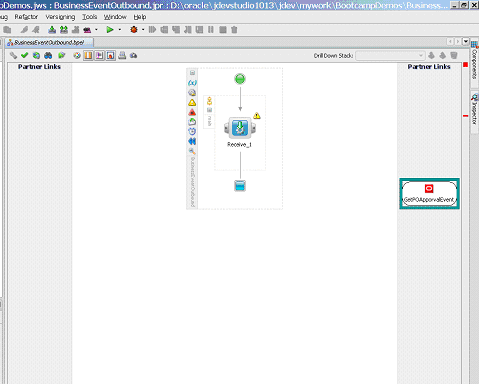This screenshot has height=384, width=479.
Task: Click the camera snapshot icon in BPEL toolbar
Action: click(134, 55)
